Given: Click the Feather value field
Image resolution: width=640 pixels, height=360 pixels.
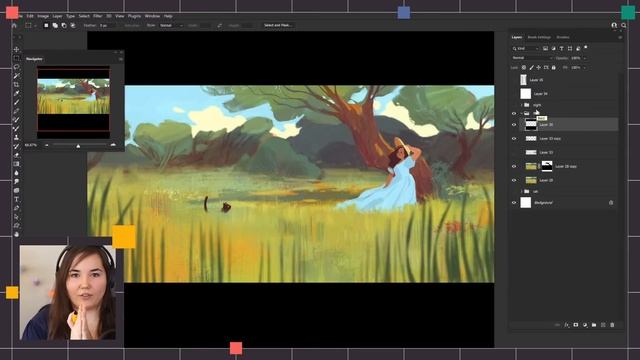Looking at the screenshot, I should [x=108, y=25].
